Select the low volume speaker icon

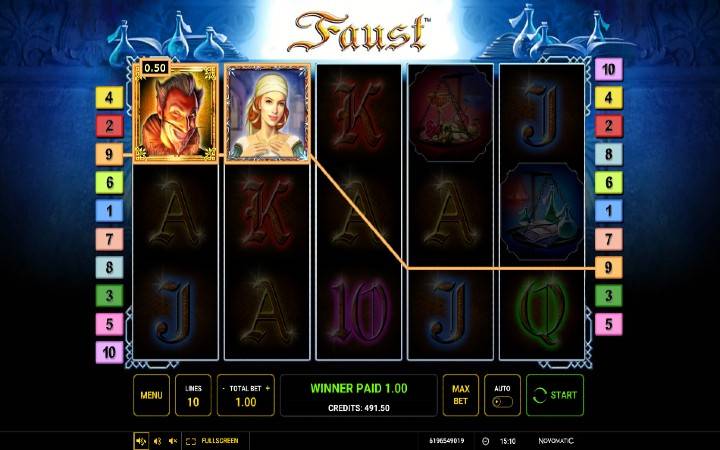(x=157, y=441)
